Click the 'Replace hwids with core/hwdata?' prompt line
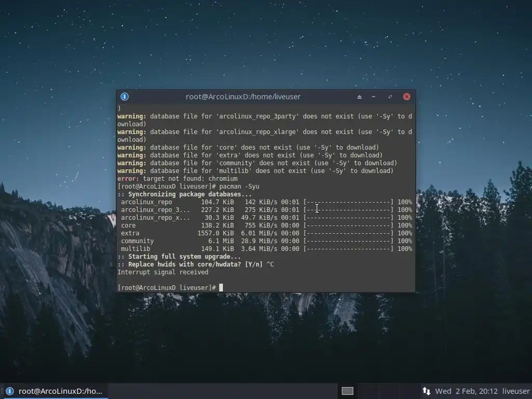532x399 pixels. click(x=195, y=264)
